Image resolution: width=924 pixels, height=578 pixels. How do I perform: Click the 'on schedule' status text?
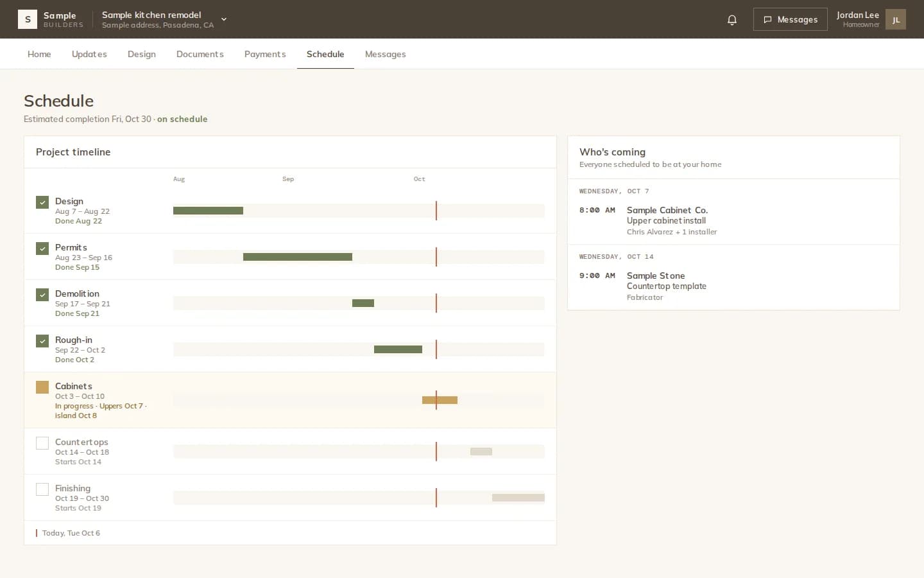[182, 119]
